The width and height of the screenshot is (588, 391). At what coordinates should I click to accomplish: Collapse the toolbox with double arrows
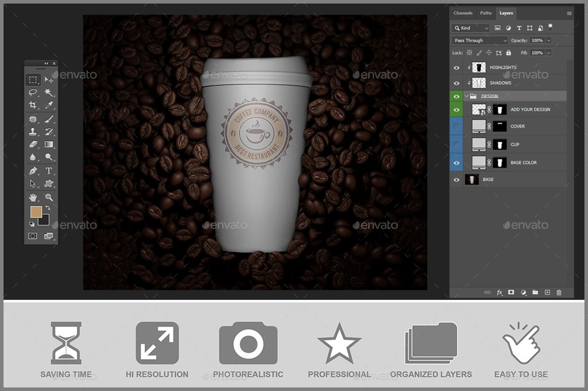tap(46, 63)
